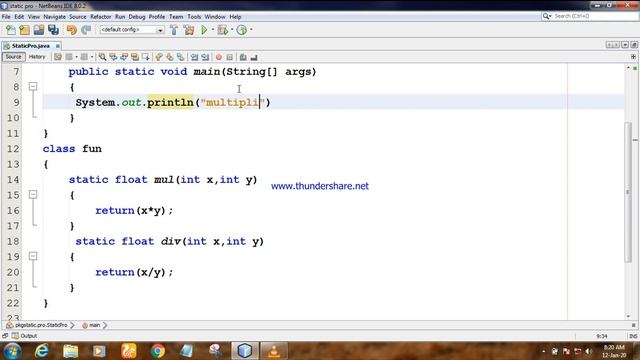Viewport: 640px width, 360px height.
Task: Click the Profile Project icon
Action: coord(242,30)
